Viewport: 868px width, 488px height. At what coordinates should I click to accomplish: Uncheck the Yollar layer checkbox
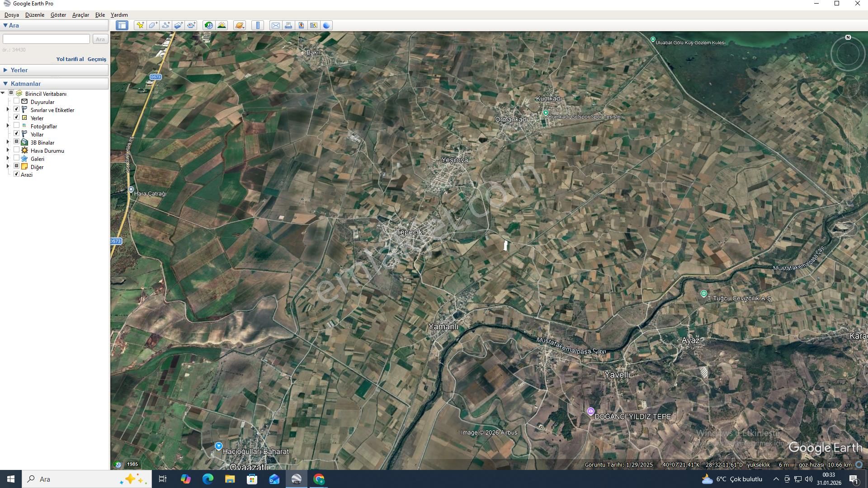(17, 134)
